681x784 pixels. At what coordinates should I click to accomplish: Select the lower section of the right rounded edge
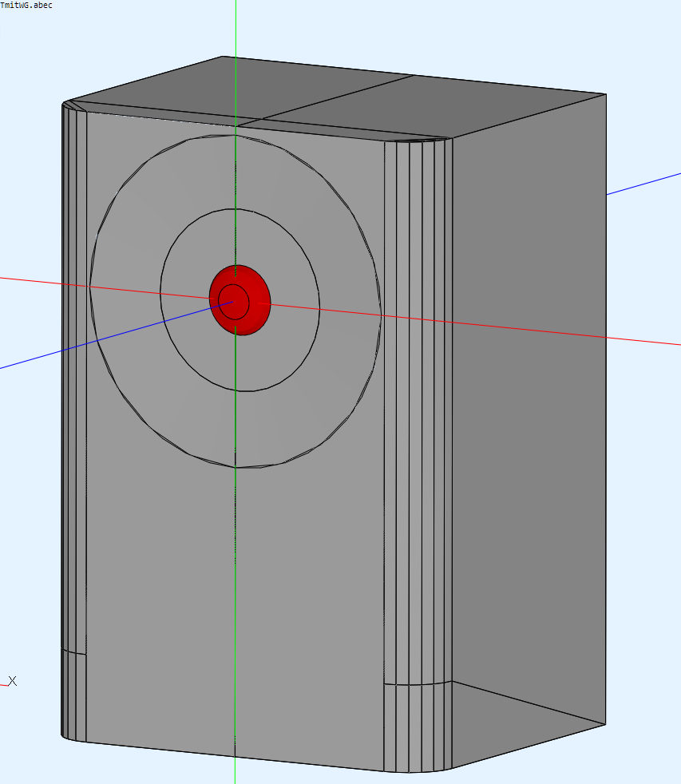pyautogui.click(x=418, y=727)
